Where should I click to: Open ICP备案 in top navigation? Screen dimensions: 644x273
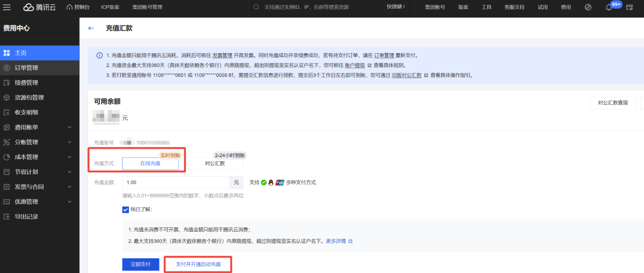point(110,7)
